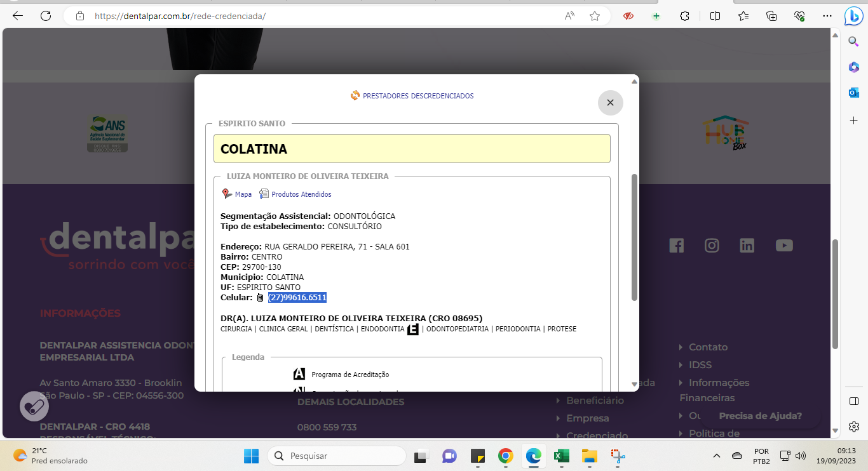
Task: Close the provider details popup
Action: 610,103
